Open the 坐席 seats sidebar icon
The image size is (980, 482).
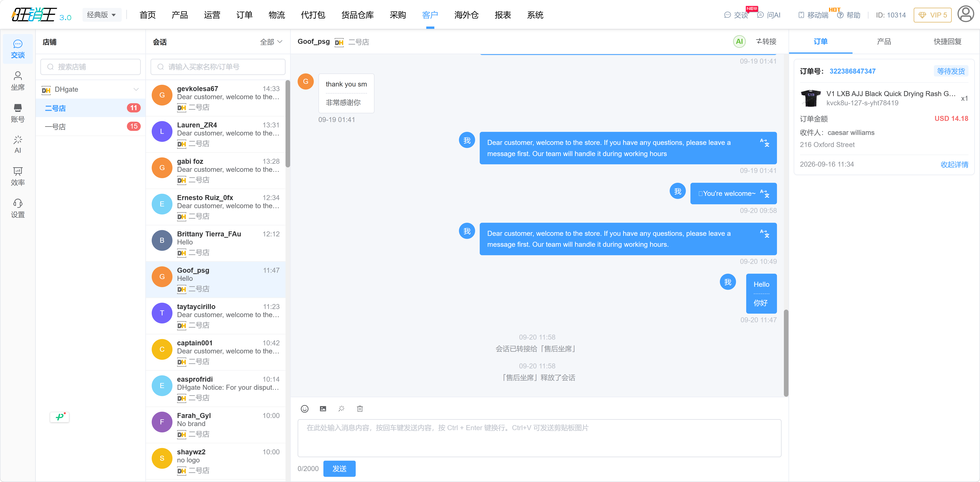tap(17, 81)
